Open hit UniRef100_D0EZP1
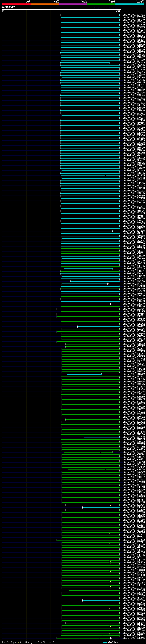146x644 pixels. click(x=134, y=85)
